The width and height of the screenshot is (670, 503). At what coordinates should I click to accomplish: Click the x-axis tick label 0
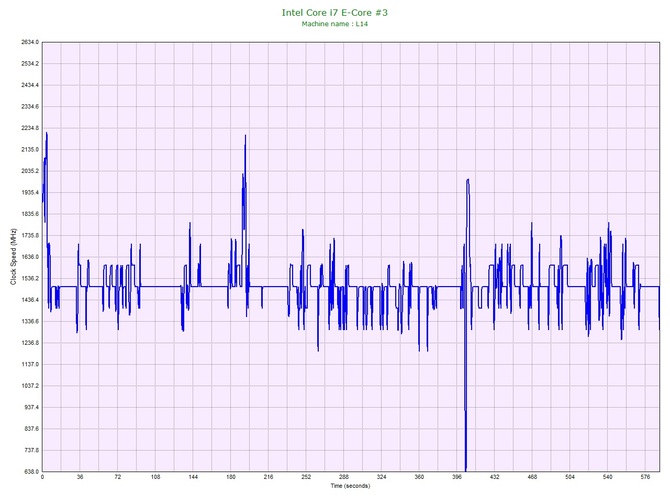coord(42,477)
